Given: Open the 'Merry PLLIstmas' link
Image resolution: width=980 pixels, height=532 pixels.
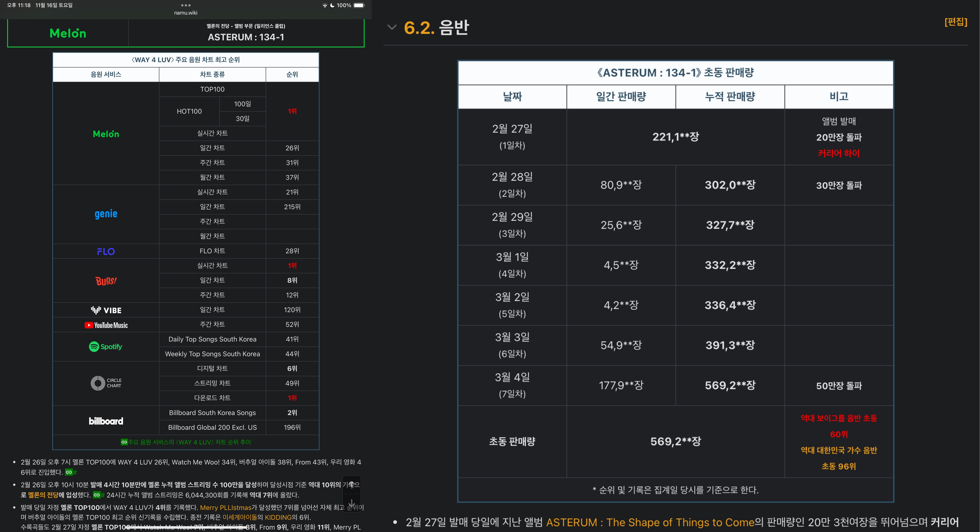Looking at the screenshot, I should 226,507.
